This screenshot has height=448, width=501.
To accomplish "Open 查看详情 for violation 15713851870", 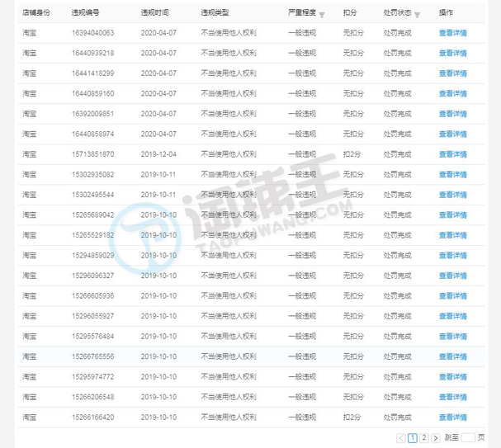I will (452, 154).
